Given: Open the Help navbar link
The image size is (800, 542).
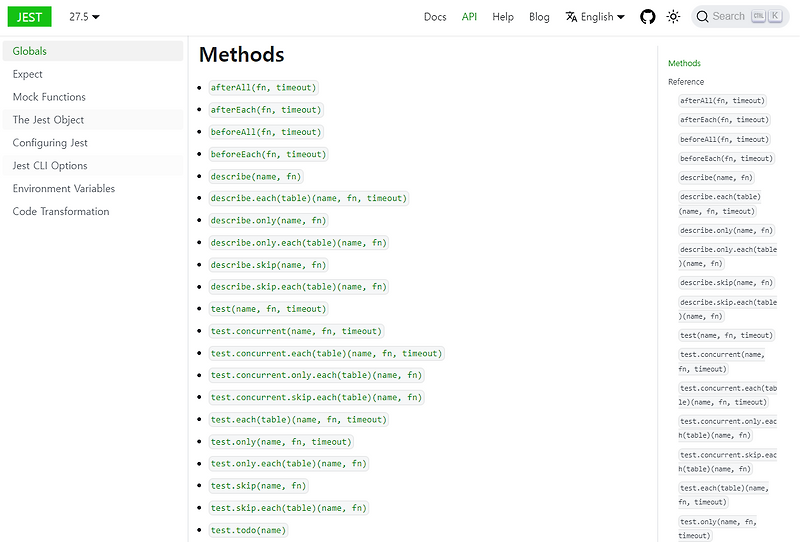Looking at the screenshot, I should click(503, 17).
